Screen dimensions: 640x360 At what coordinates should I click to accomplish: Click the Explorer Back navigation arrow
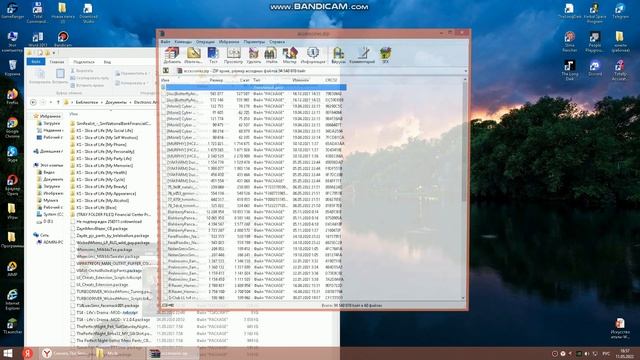click(33, 102)
